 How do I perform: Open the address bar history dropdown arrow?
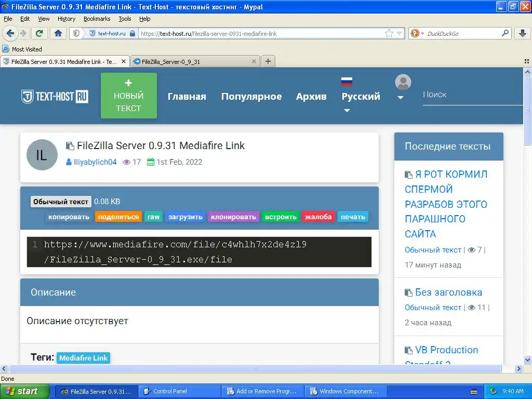[x=400, y=33]
